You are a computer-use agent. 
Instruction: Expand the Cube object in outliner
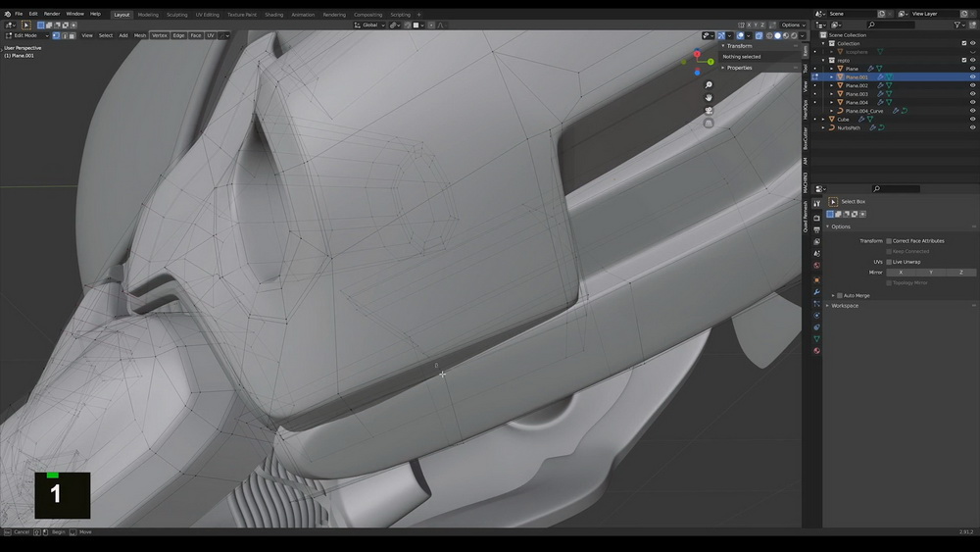(823, 119)
